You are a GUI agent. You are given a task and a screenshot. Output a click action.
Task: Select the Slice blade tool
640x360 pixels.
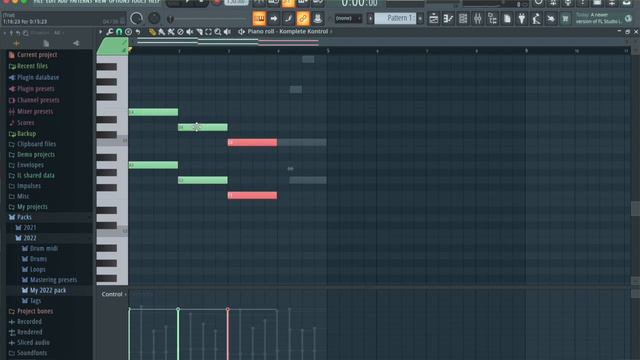tap(199, 32)
